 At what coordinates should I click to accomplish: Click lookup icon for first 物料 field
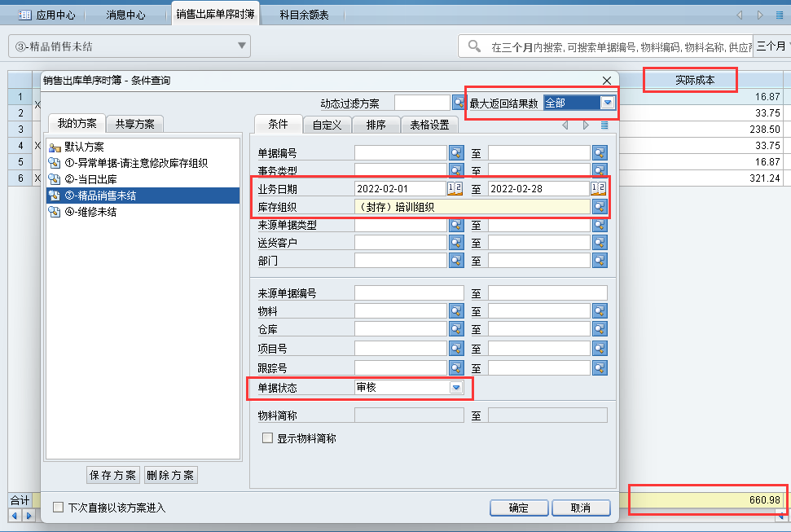pos(456,310)
